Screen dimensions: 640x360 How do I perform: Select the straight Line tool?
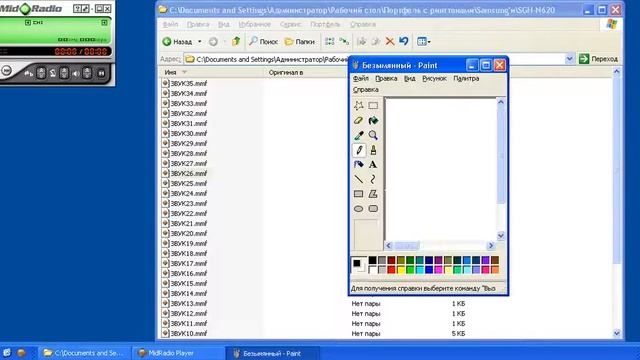pyautogui.click(x=359, y=179)
